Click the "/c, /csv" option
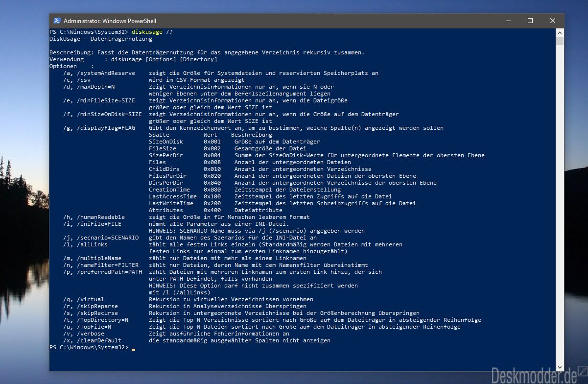This screenshot has height=384, width=588. tap(77, 80)
